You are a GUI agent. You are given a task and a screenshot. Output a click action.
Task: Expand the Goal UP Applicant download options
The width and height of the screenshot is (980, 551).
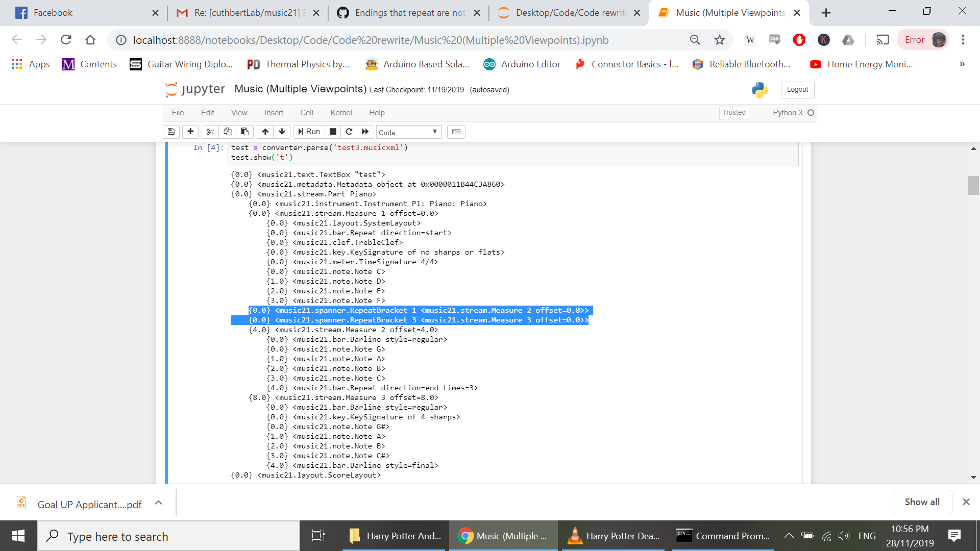158,503
